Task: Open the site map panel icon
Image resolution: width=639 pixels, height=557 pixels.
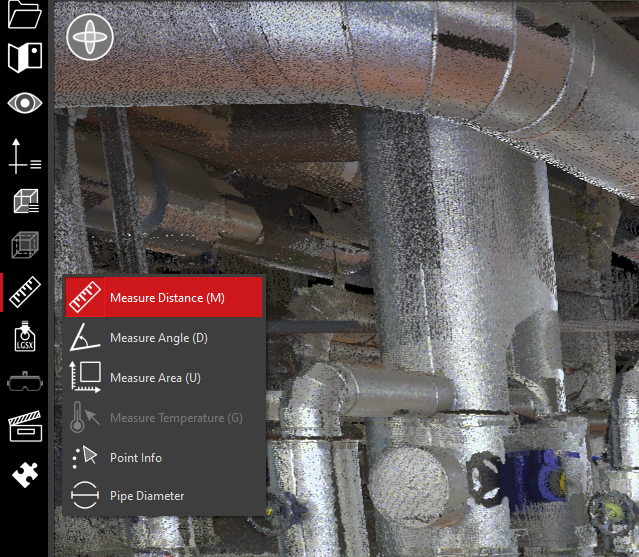Action: [x=24, y=59]
